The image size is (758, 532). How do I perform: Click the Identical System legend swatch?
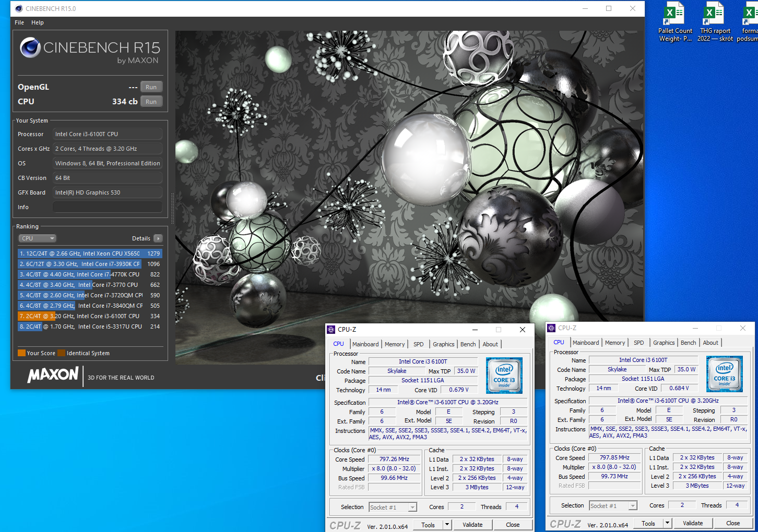[61, 353]
